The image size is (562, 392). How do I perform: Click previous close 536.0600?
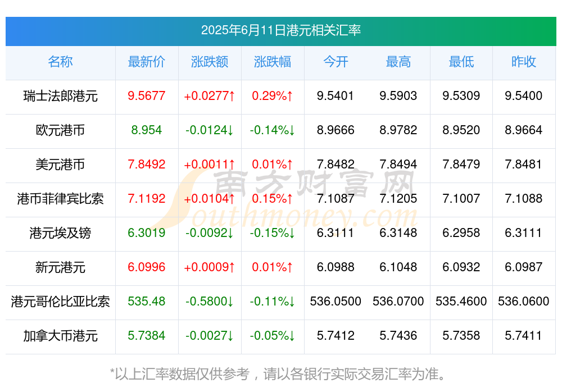524,301
